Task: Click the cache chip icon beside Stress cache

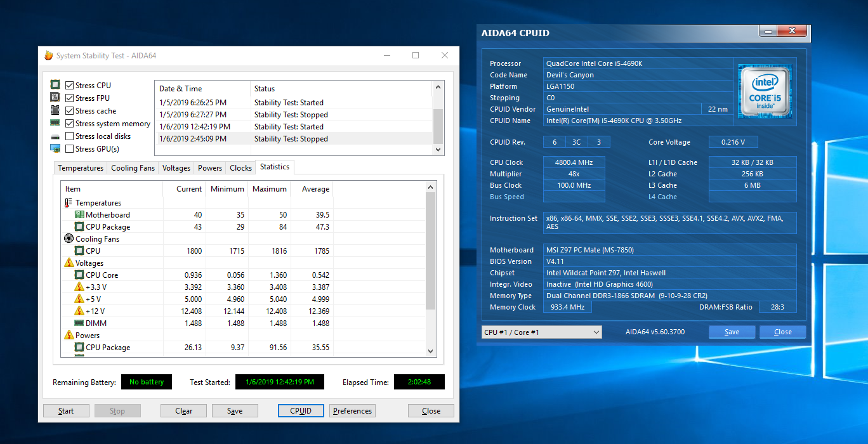Action: (55, 110)
